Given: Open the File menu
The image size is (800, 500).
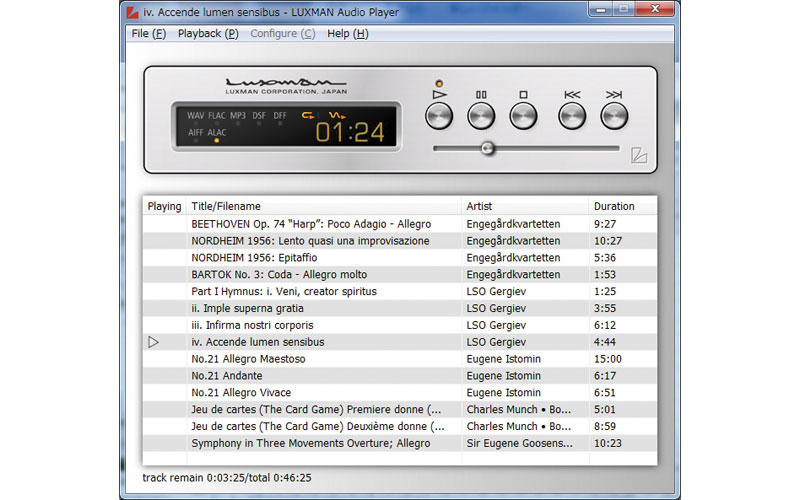Looking at the screenshot, I should point(148,34).
